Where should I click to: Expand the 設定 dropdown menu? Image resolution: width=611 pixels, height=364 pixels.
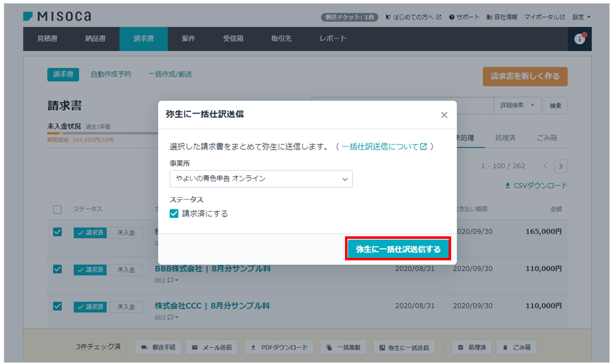pos(581,17)
